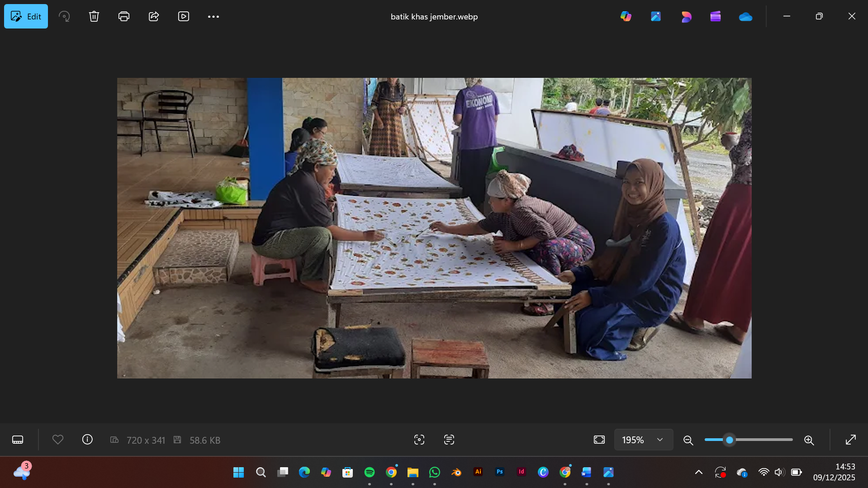Viewport: 868px width, 488px height.
Task: View the OneDrive status for this photo
Action: click(745, 16)
